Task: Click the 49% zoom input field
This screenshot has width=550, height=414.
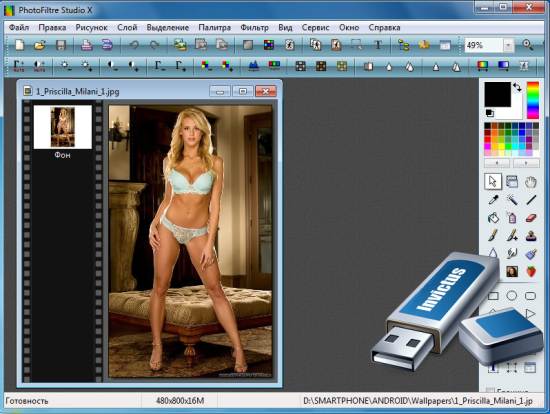Action: pos(484,45)
